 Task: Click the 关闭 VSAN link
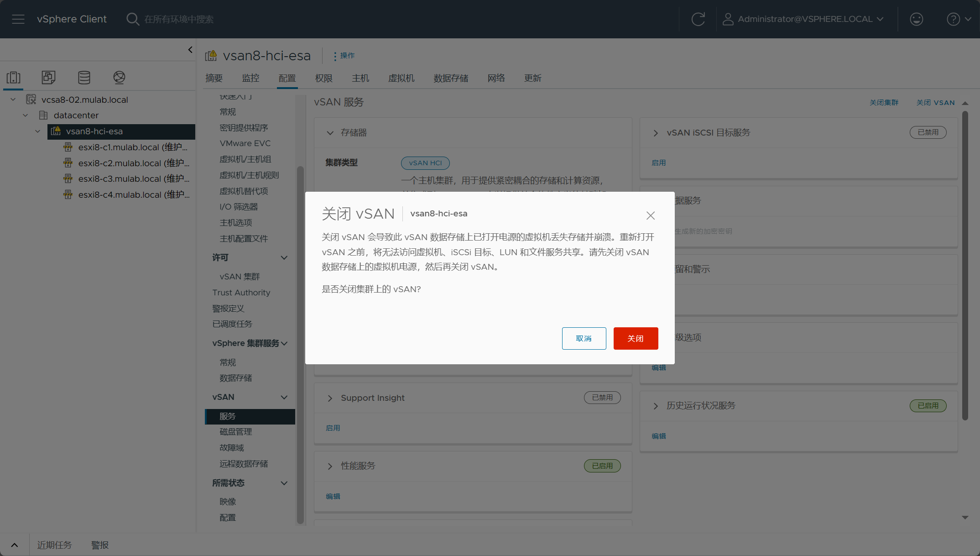click(x=935, y=103)
